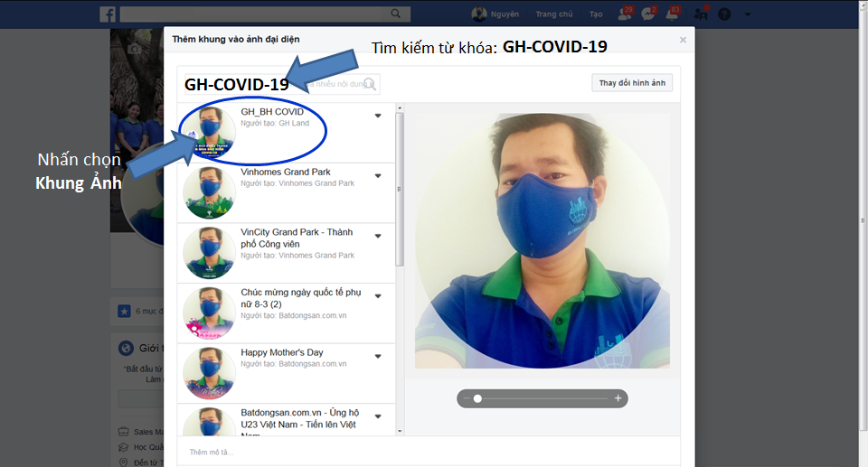Select Batdongsan.com.vn U23 Việt Nam frame thumbnail

pyautogui.click(x=209, y=422)
